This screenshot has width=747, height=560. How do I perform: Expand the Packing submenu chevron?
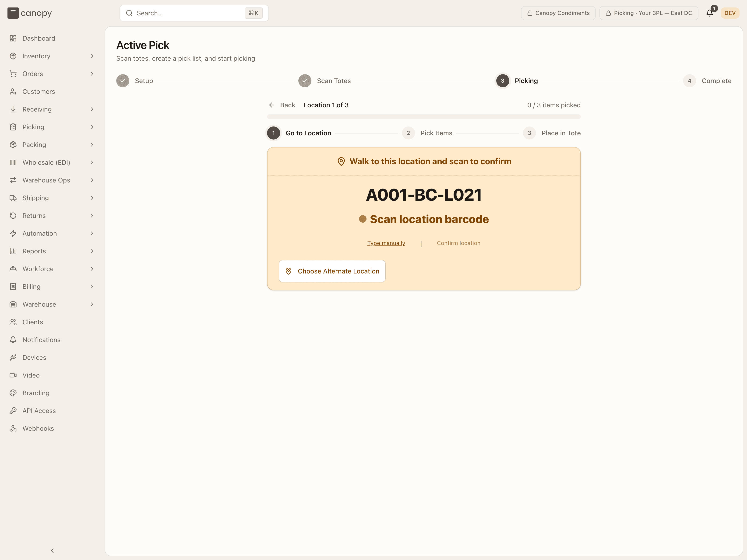coord(92,144)
